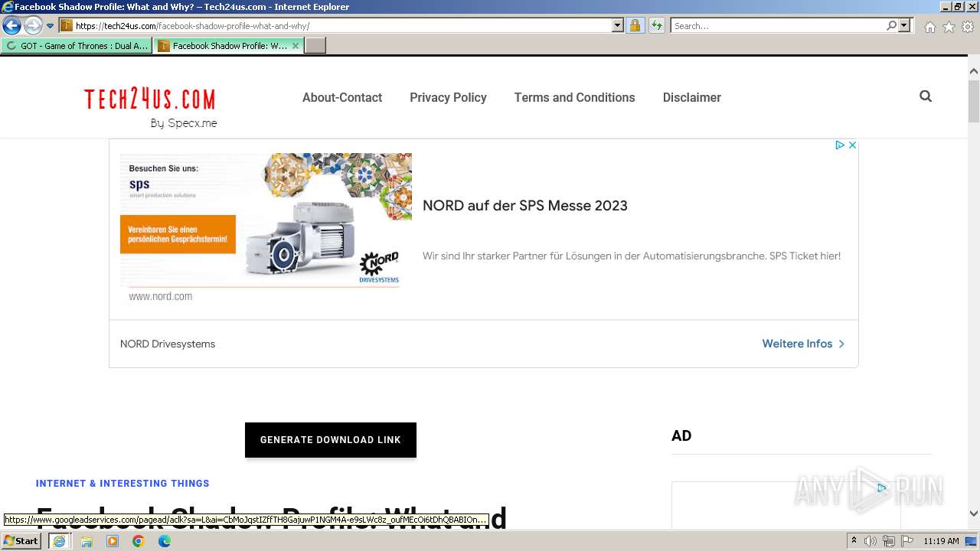980x551 pixels.
Task: Click NORD auf der SPS Messe 2023 headline
Action: (x=525, y=206)
